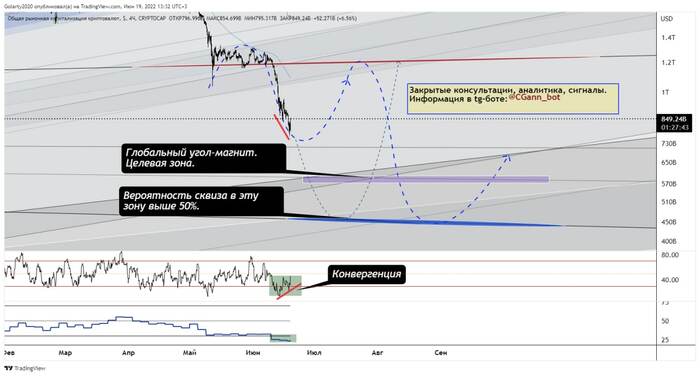Click the Май label on time axis
The height and width of the screenshot is (376, 700).
pyautogui.click(x=189, y=353)
